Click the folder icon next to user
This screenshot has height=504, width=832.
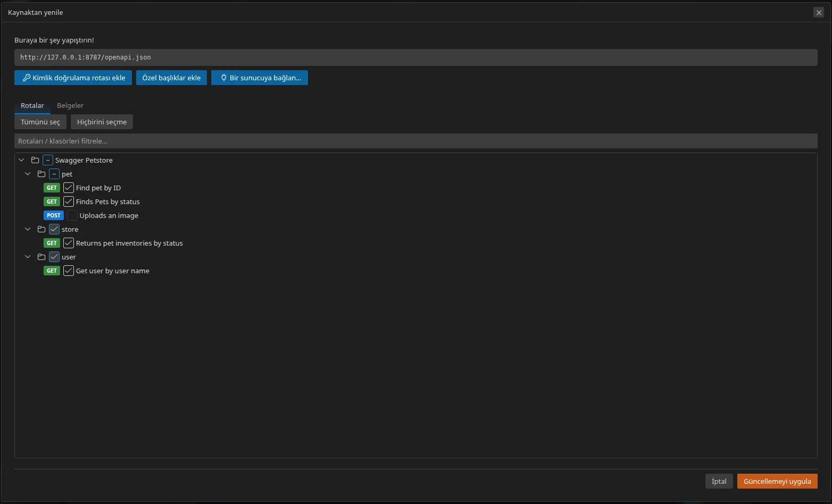pos(41,257)
